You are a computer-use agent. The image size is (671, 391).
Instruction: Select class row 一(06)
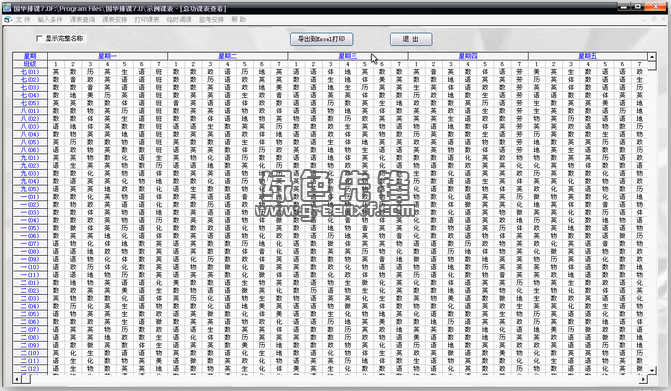(30, 236)
